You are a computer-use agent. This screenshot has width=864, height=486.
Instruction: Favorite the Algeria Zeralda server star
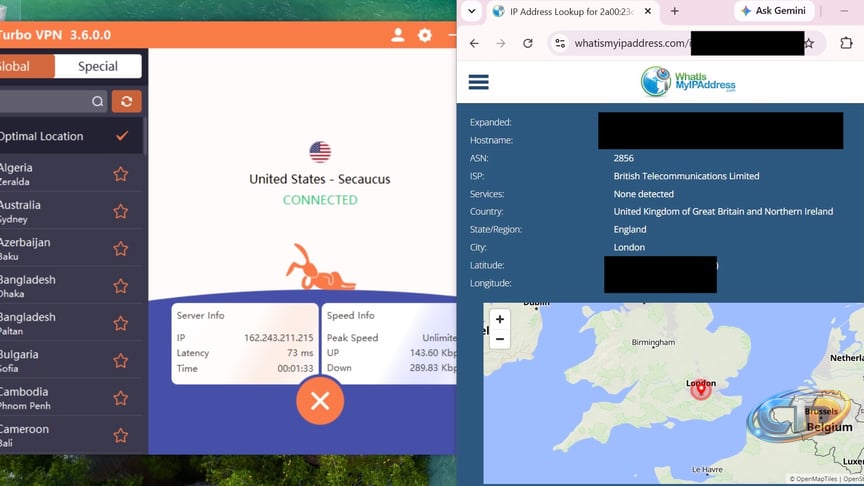pos(121,174)
